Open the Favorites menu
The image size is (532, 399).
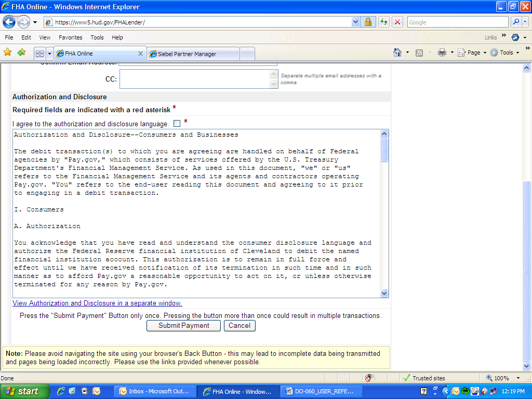pos(71,37)
